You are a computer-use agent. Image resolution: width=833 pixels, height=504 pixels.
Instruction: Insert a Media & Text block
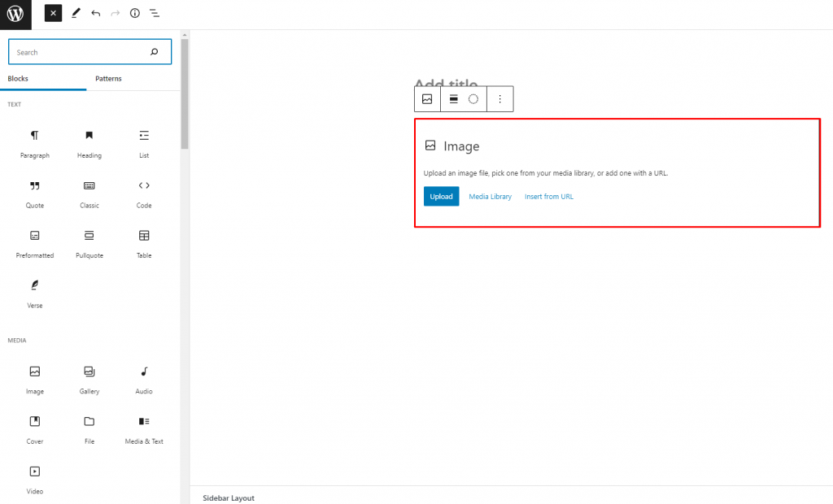tap(144, 430)
